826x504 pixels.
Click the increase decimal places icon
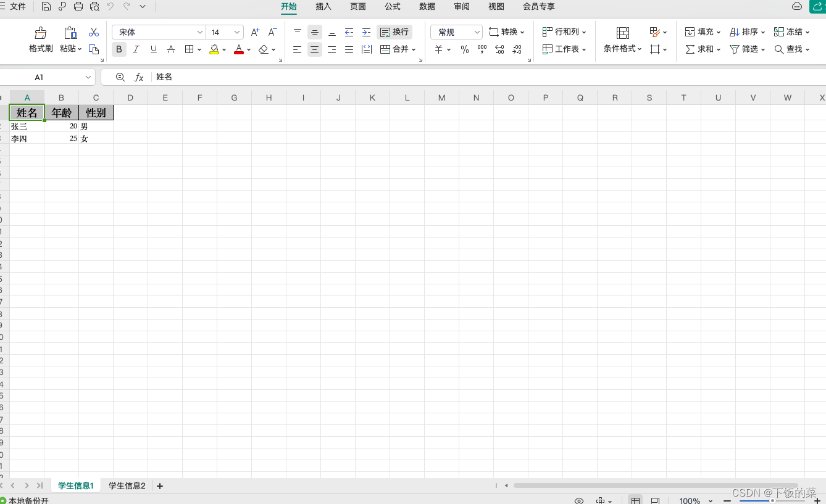click(x=500, y=49)
